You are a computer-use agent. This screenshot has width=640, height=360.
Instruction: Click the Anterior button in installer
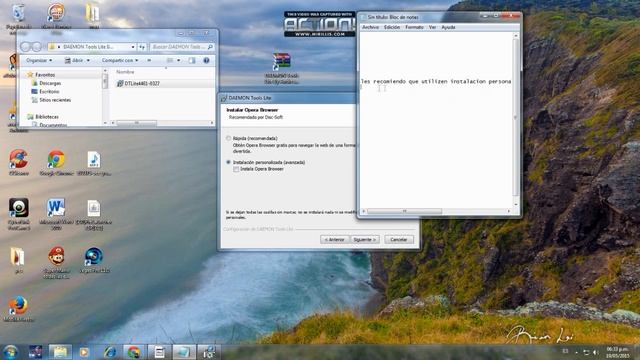[x=335, y=240]
